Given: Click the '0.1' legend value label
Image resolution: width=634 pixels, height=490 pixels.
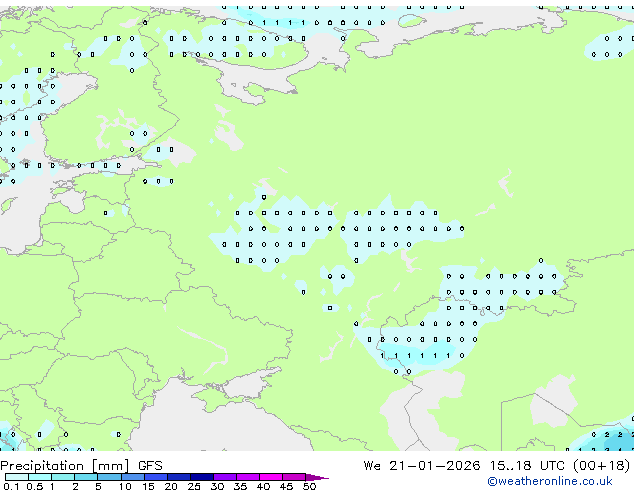Looking at the screenshot, I should point(11,486).
